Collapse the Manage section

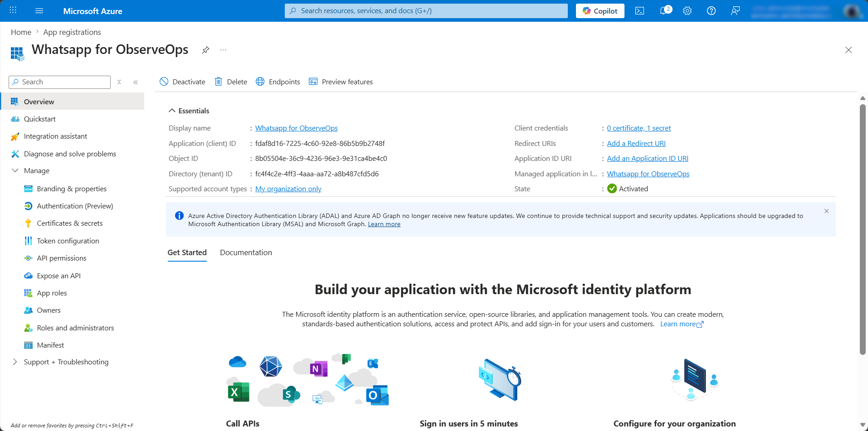[15, 171]
